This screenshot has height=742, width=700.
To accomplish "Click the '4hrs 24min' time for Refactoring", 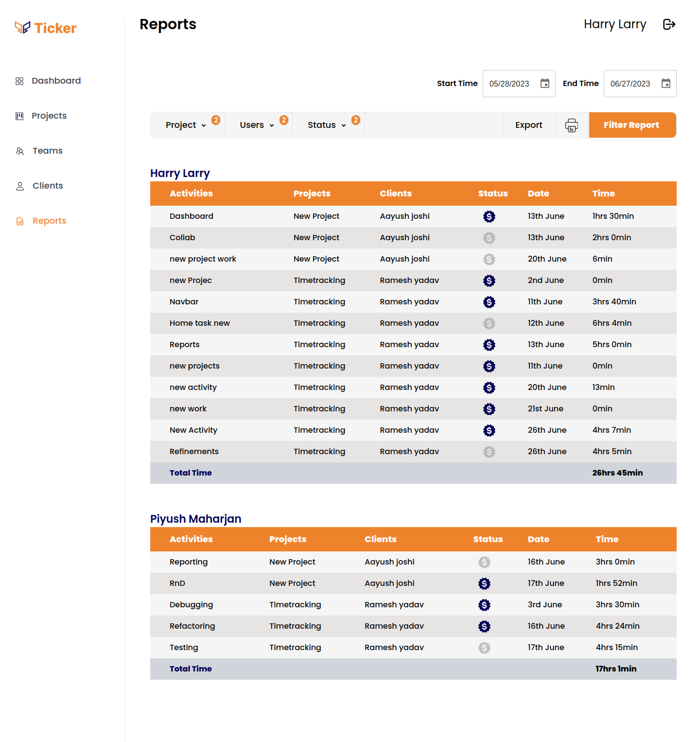I will click(617, 626).
